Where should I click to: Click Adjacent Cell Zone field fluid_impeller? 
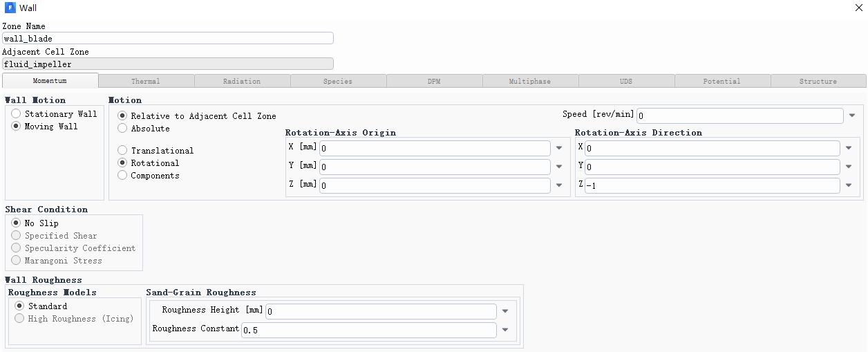168,64
